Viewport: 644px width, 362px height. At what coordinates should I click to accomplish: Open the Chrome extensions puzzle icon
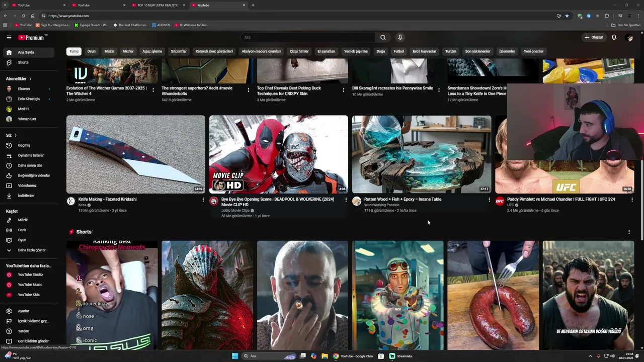pyautogui.click(x=607, y=16)
